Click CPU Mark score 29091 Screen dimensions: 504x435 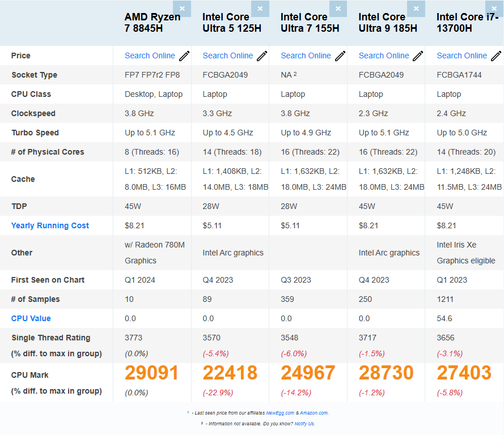151,373
